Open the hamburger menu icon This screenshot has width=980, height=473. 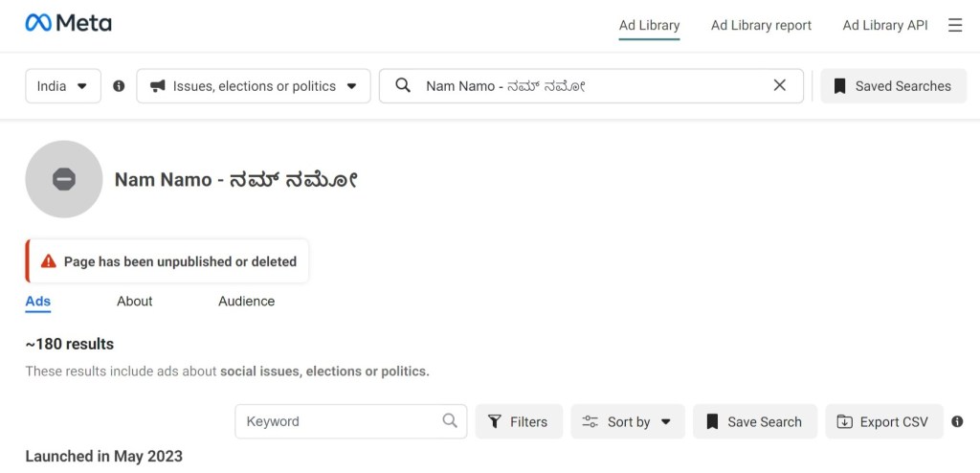tap(955, 25)
